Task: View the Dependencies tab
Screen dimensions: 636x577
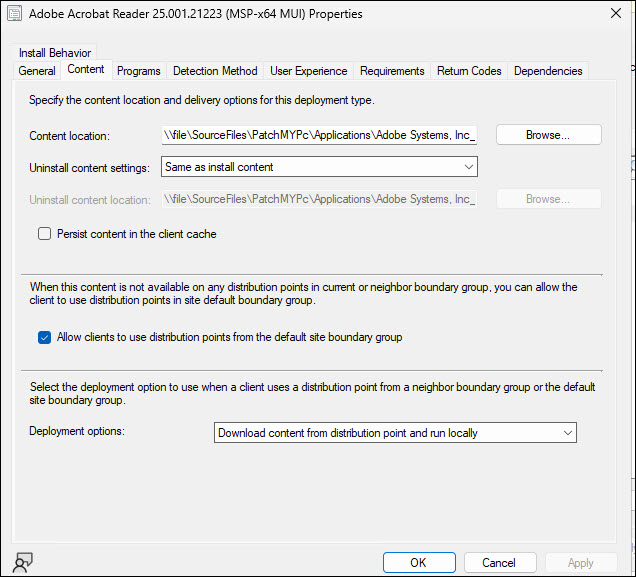Action: (x=547, y=71)
